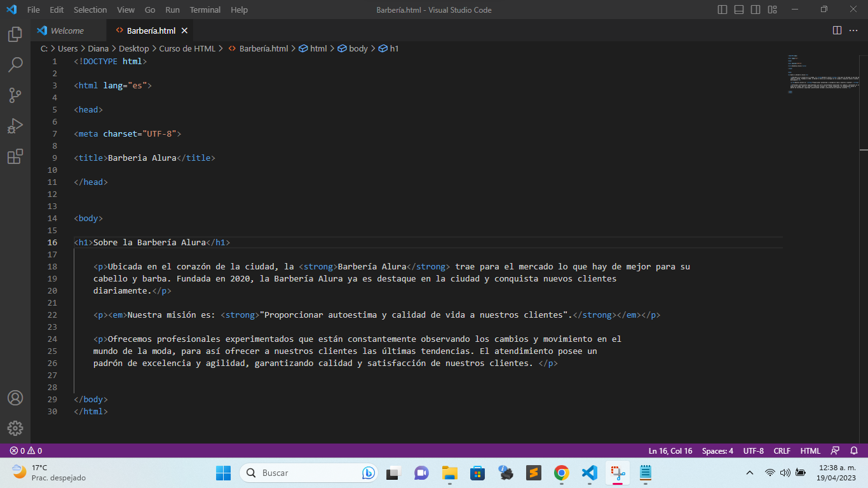Image resolution: width=868 pixels, height=488 pixels.
Task: Click the h1 symbol breadcrumb
Action: [x=389, y=48]
